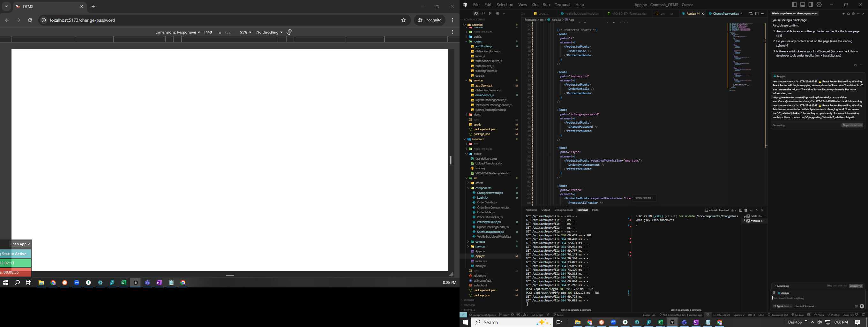This screenshot has height=327, width=868.
Task: Open Chrome tab search dropdown arrow
Action: tap(6, 6)
